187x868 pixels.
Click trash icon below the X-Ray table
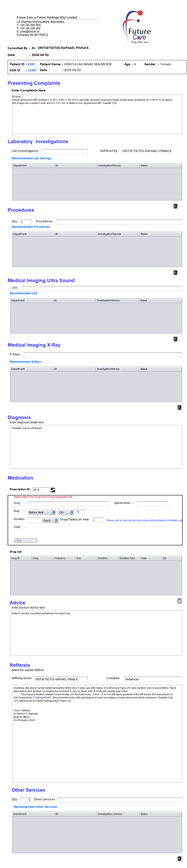click(179, 407)
